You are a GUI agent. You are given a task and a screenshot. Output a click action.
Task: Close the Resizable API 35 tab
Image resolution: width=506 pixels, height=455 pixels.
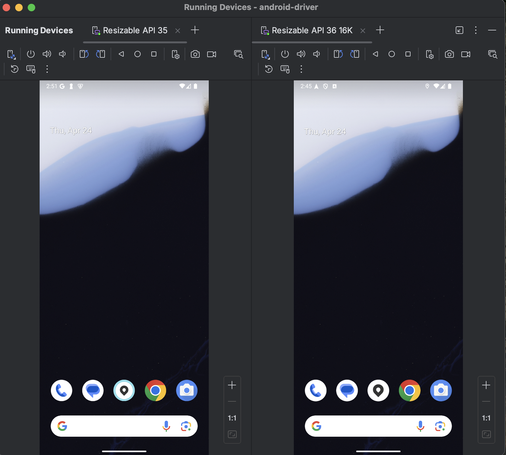coord(178,31)
